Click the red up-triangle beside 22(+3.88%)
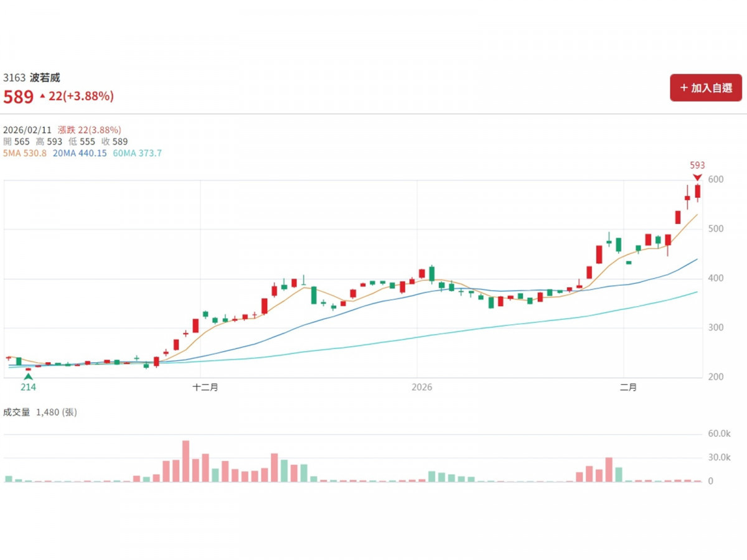This screenshot has height=560, width=747. [x=42, y=96]
